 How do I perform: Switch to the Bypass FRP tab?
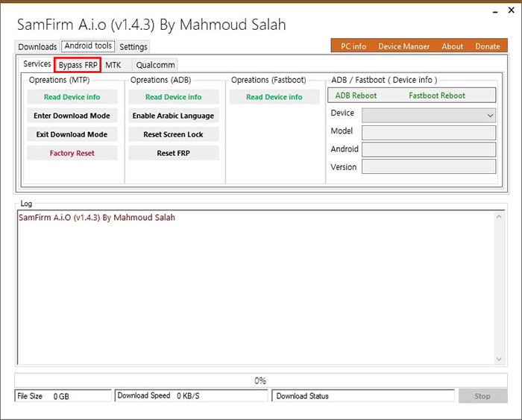(78, 65)
